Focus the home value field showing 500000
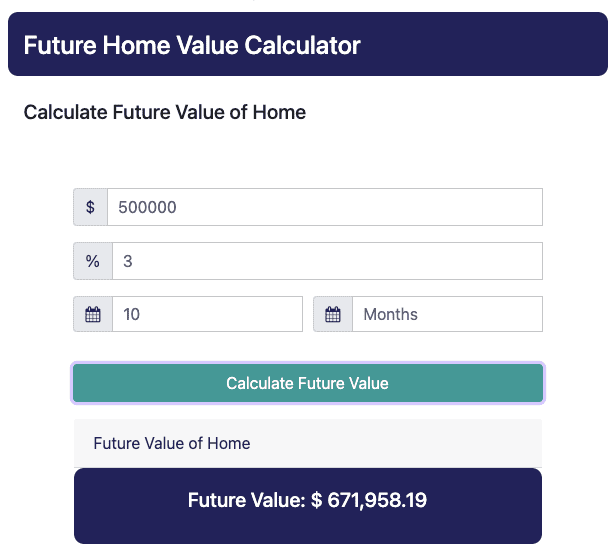Image resolution: width=616 pixels, height=559 pixels. [325, 207]
